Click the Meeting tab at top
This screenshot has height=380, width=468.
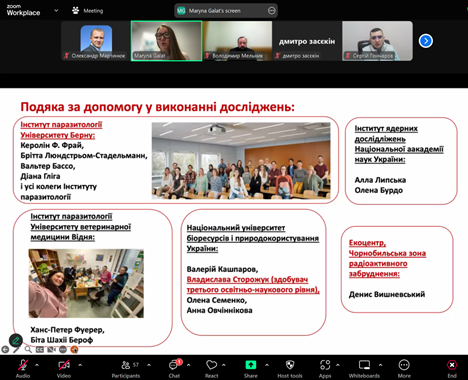tap(88, 11)
